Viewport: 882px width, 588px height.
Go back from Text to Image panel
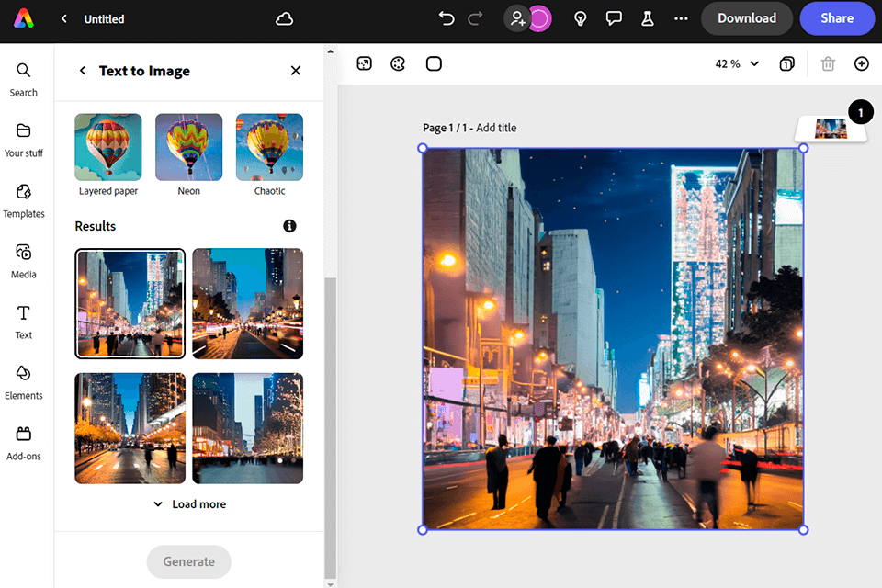(x=83, y=71)
